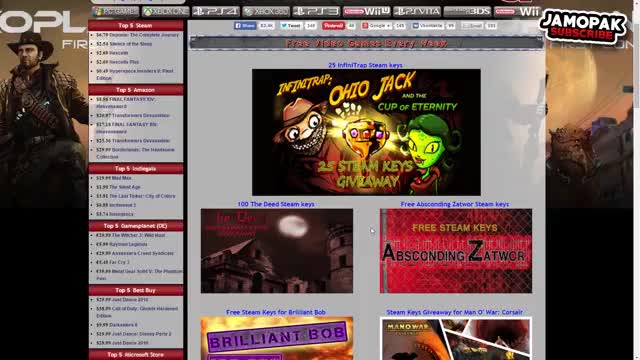Open the Nintendo 3DS platform tab

pos(467,11)
